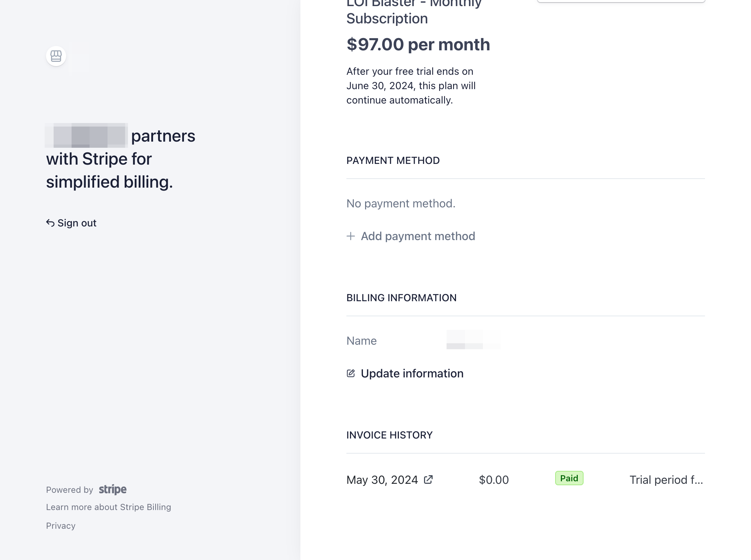Open the Privacy link

tap(61, 526)
